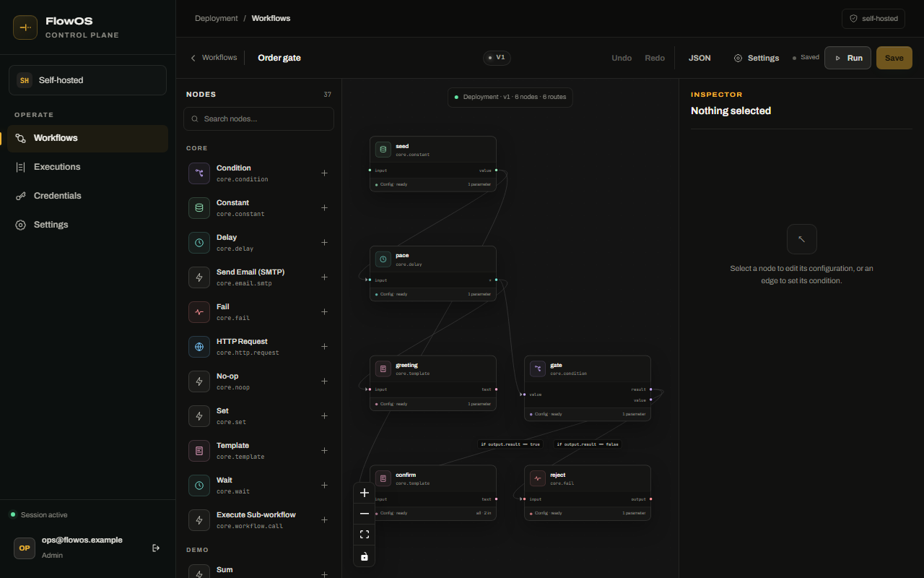Open Workflows in the sidebar
The image size is (924, 578).
click(x=87, y=138)
